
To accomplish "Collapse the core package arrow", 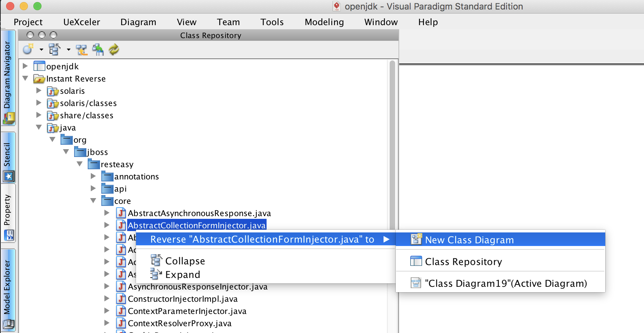I will 93,200.
